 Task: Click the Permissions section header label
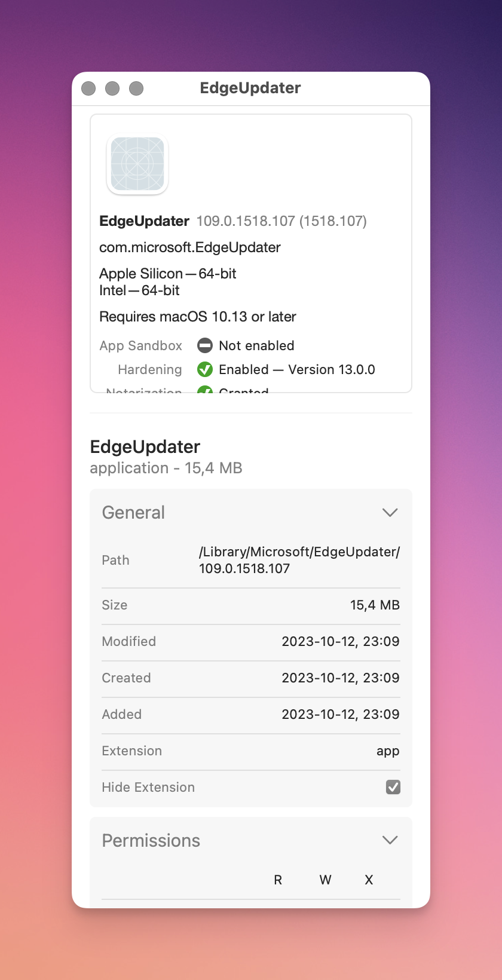pos(151,840)
